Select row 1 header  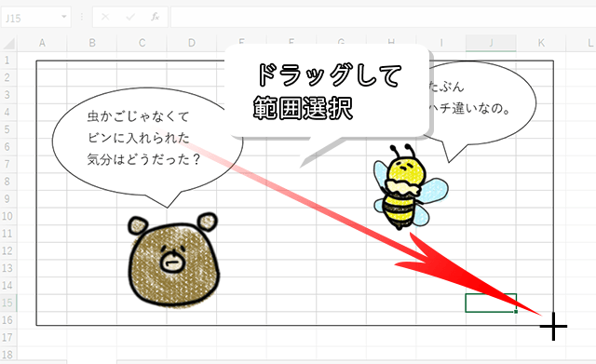pos(7,60)
